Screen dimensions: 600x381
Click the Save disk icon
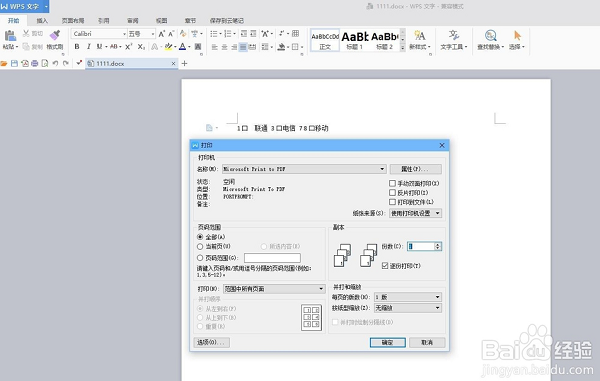point(15,64)
